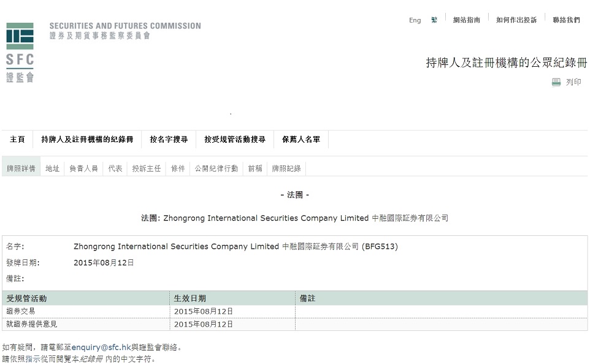Viewport: 593px width, 364px height.
Task: Open the 按受規管活動搜尋 menu item
Action: (x=235, y=140)
